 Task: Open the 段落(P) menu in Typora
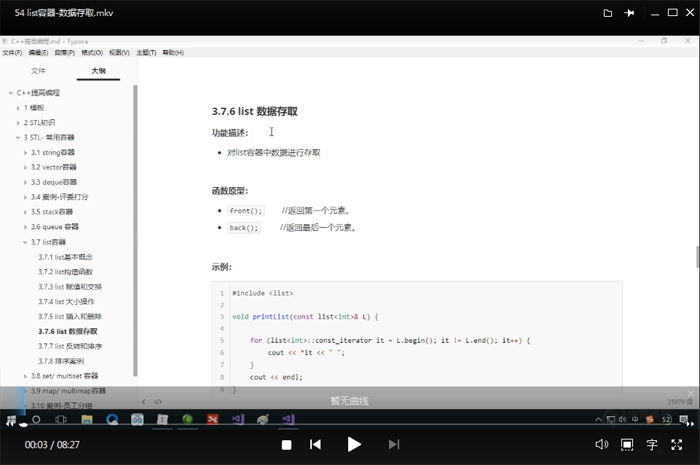coord(65,53)
